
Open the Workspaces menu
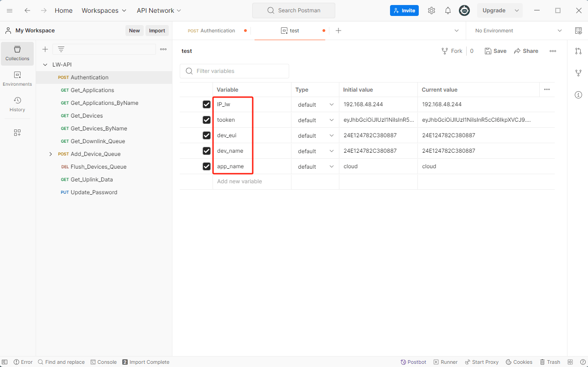(104, 10)
